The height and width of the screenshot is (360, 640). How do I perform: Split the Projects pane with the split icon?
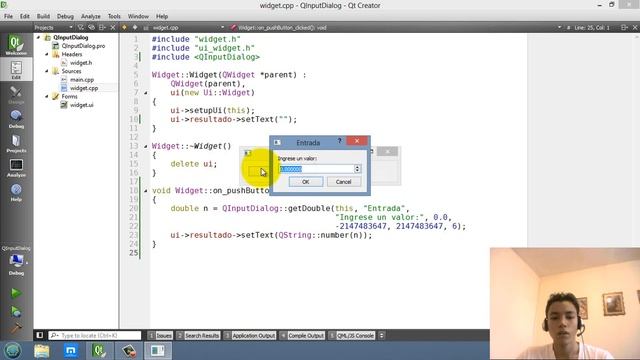click(102, 27)
